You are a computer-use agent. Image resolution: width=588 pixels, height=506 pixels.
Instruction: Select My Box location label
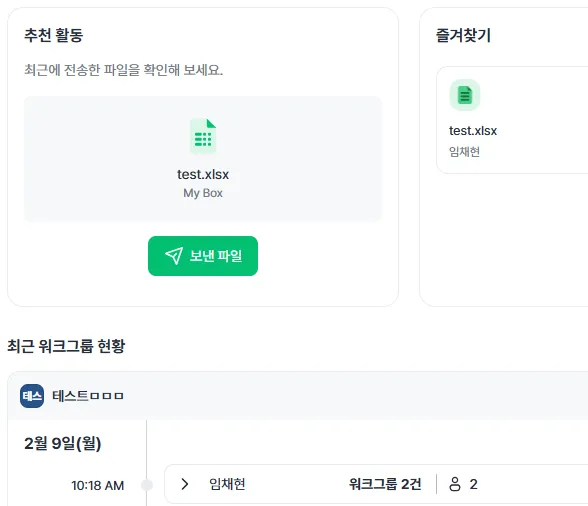click(x=203, y=193)
